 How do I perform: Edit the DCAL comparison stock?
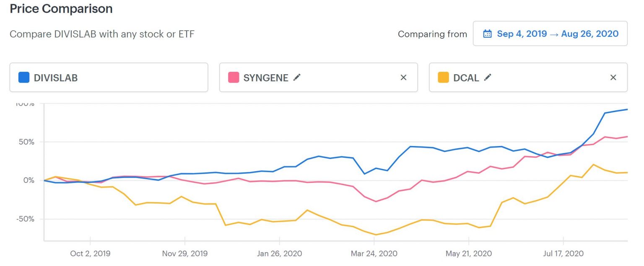(x=488, y=77)
